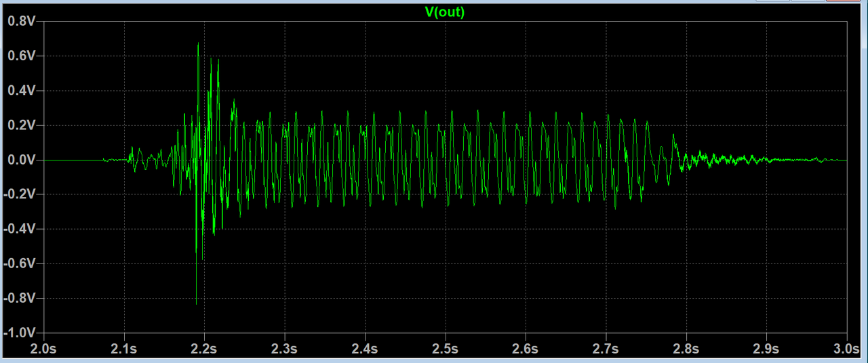
Task: Click the tallest positive waveform spike tip
Action: pyautogui.click(x=198, y=44)
